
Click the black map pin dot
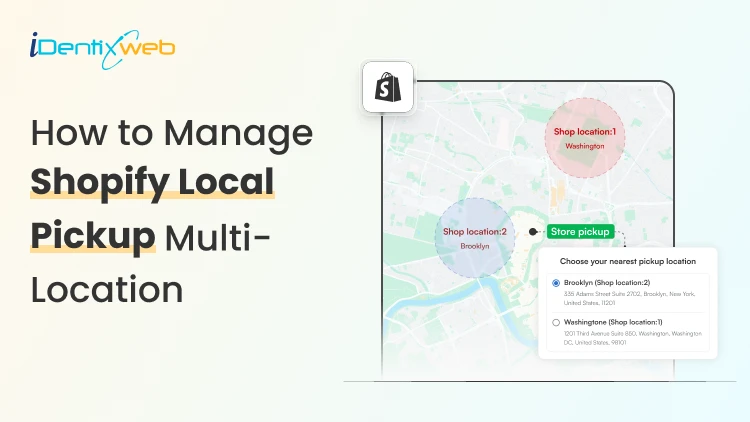(x=533, y=232)
